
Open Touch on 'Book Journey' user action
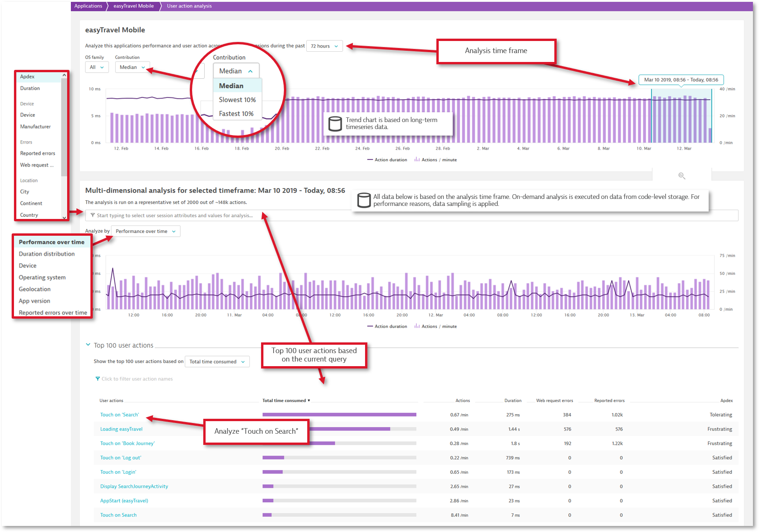pyautogui.click(x=127, y=443)
